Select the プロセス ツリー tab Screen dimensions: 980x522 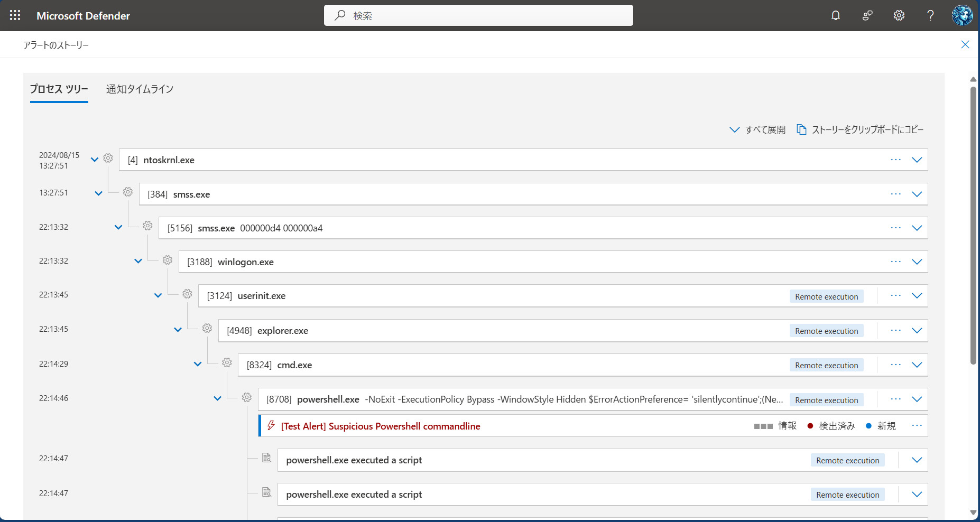[x=59, y=89]
